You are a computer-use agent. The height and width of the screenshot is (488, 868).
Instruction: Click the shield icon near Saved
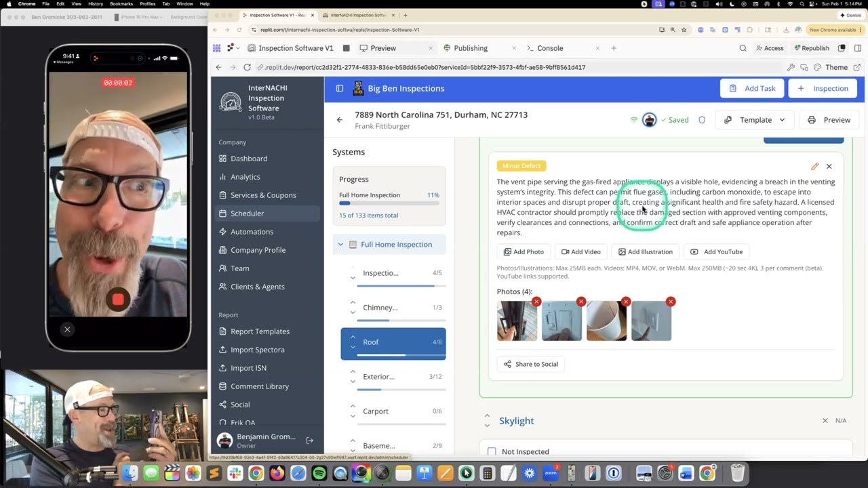point(702,120)
